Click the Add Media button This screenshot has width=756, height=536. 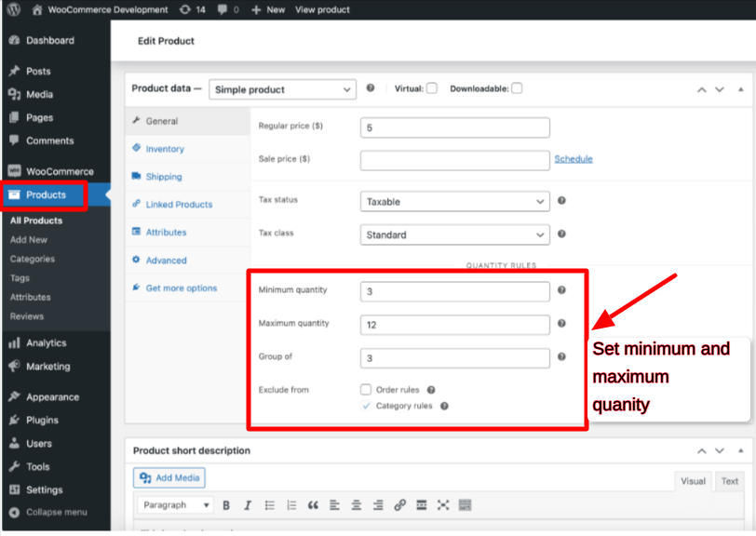click(169, 477)
